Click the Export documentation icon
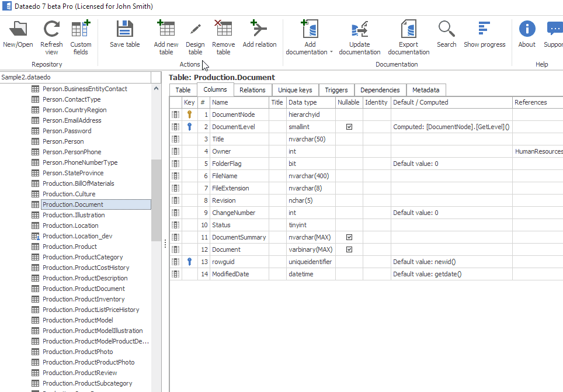The width and height of the screenshot is (563, 392). click(x=408, y=29)
